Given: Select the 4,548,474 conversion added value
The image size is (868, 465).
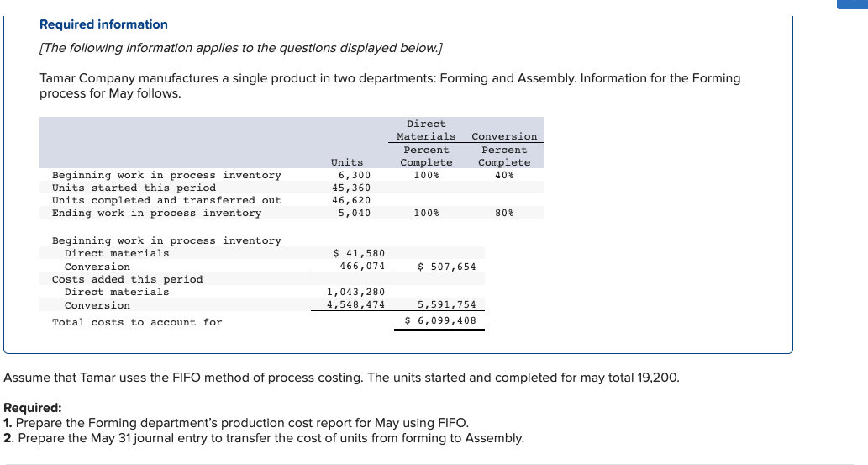Looking at the screenshot, I should [x=356, y=305].
